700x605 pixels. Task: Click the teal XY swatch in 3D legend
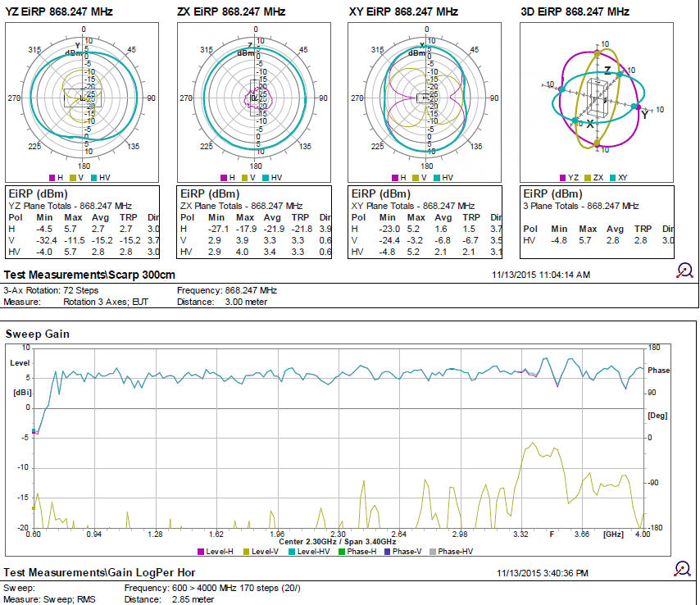coord(612,178)
